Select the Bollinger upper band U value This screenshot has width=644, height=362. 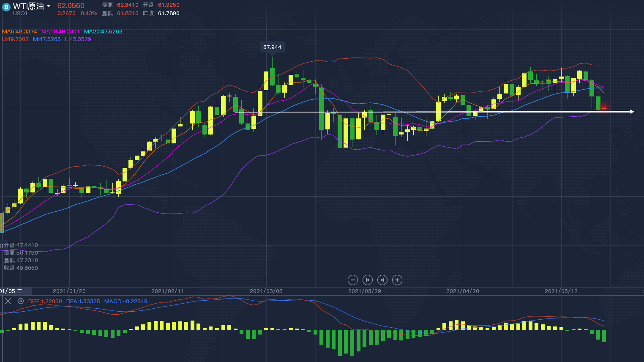point(15,39)
